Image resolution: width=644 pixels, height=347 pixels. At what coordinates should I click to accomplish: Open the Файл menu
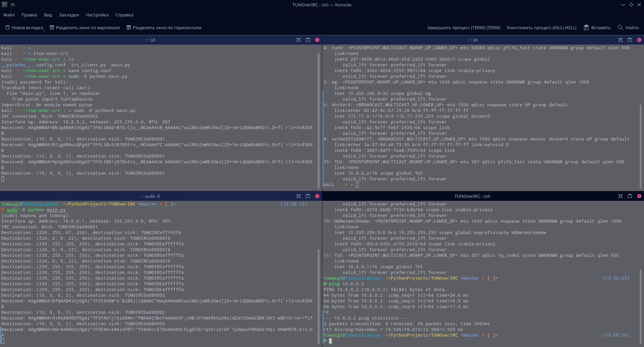click(9, 15)
